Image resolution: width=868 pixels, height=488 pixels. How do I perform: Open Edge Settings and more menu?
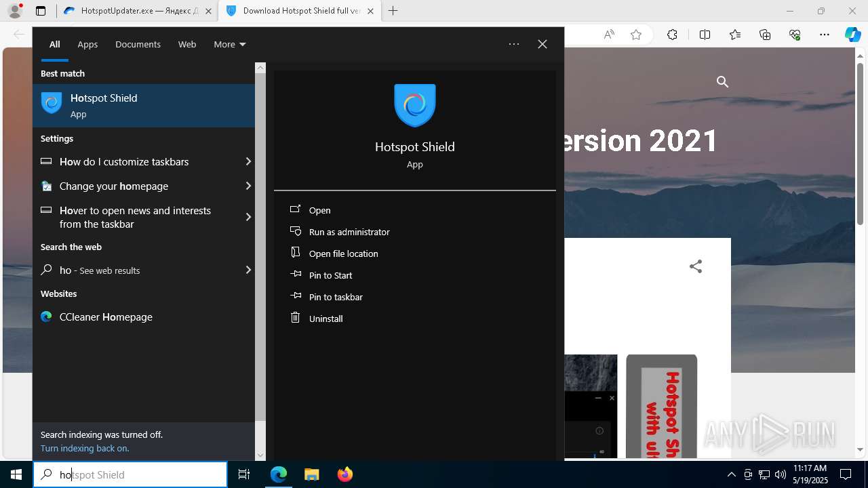coord(825,35)
